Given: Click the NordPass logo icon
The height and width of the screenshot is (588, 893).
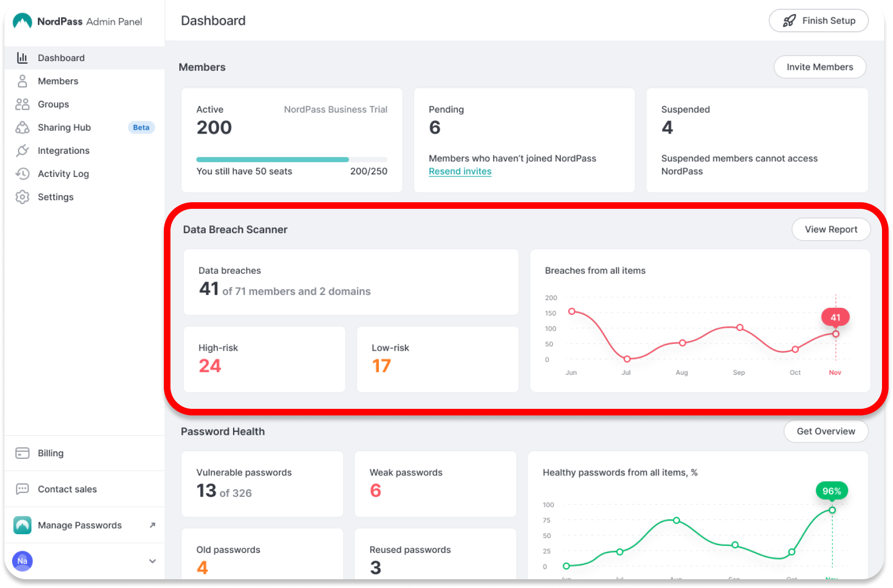Looking at the screenshot, I should [22, 21].
